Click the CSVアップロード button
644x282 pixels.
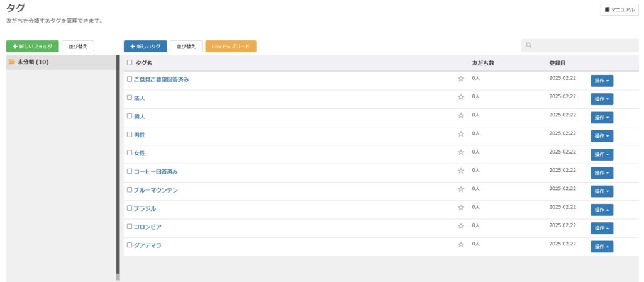[x=231, y=47]
